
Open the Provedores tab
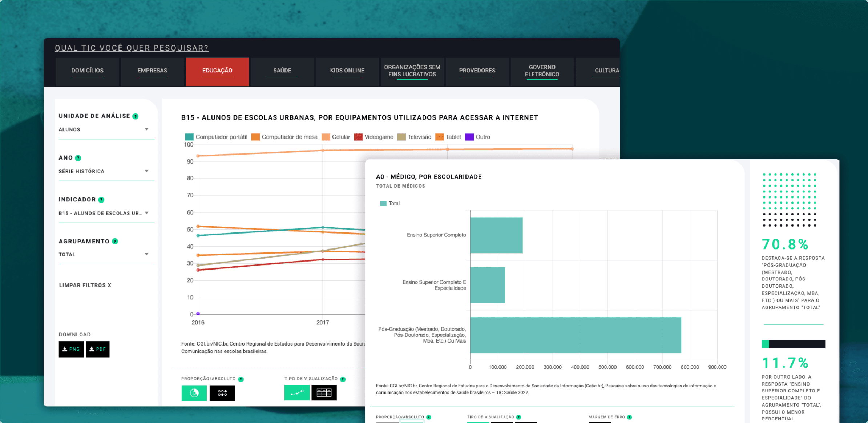pos(477,72)
